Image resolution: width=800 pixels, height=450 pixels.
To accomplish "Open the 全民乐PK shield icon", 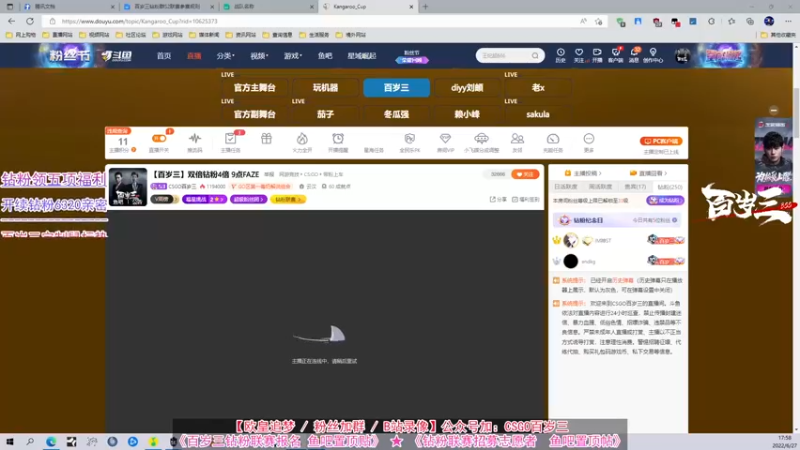I will [409, 138].
